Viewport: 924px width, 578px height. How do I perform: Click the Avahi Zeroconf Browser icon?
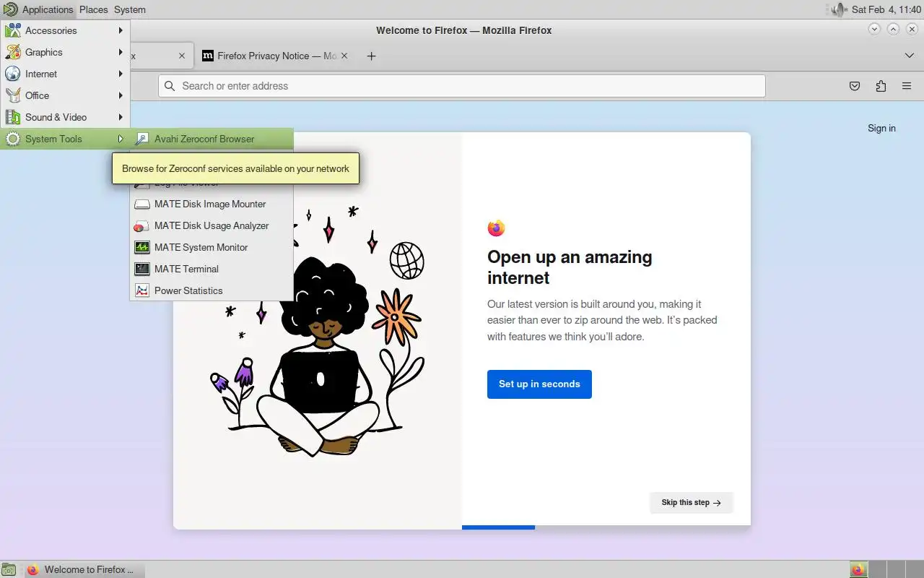coord(142,139)
